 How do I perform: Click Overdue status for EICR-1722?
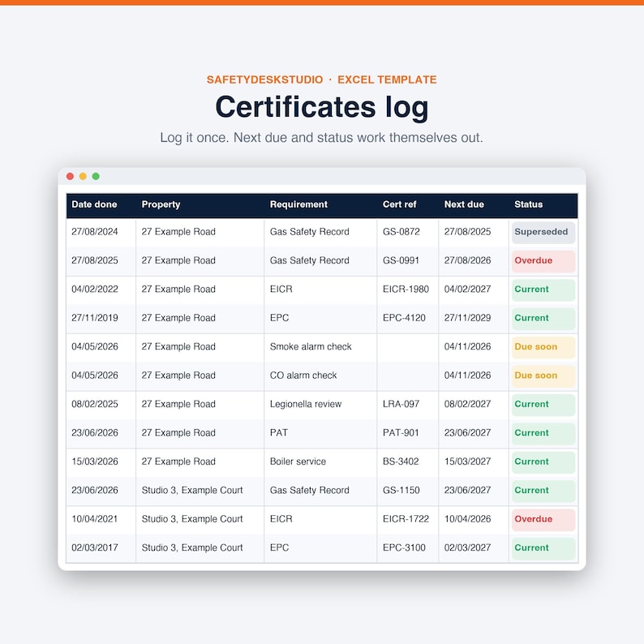click(543, 520)
